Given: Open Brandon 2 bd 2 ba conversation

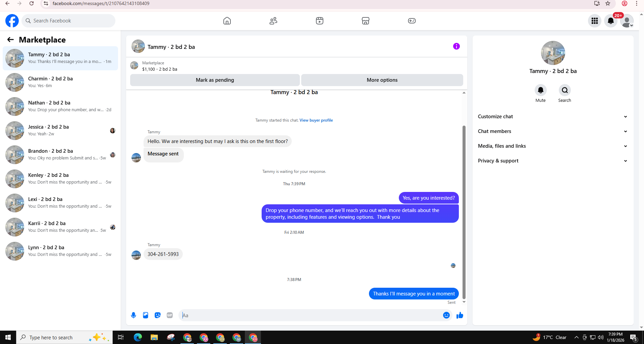Looking at the screenshot, I should (60, 155).
